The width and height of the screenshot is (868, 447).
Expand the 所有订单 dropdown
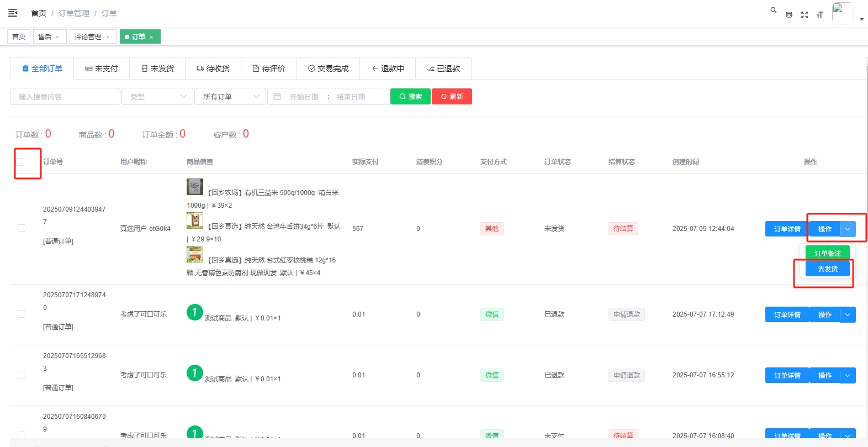230,97
